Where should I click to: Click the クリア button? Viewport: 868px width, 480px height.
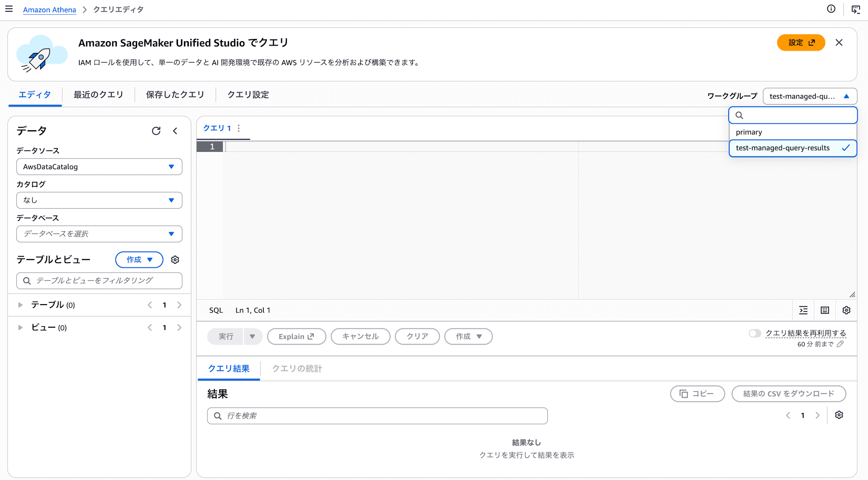[x=417, y=336]
